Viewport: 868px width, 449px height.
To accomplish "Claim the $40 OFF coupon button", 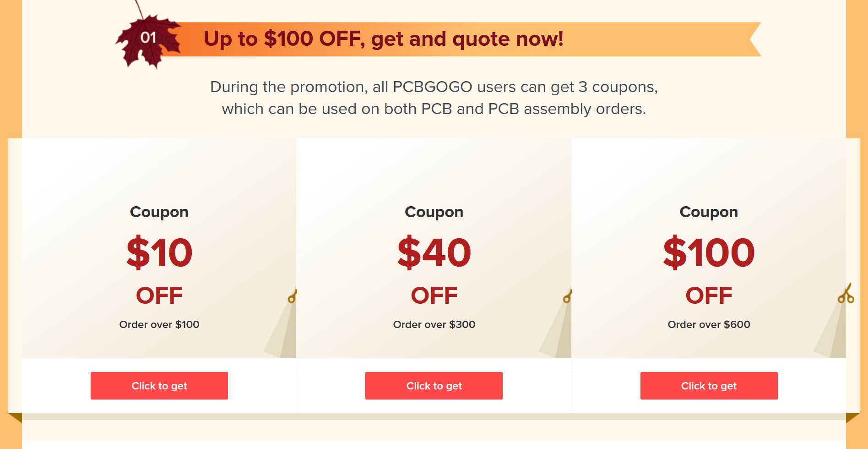I will coord(434,386).
